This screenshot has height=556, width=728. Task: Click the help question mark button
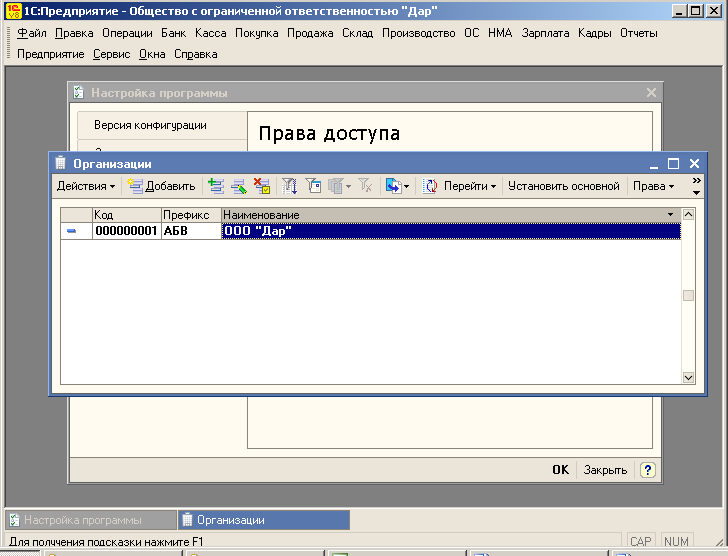tap(647, 470)
